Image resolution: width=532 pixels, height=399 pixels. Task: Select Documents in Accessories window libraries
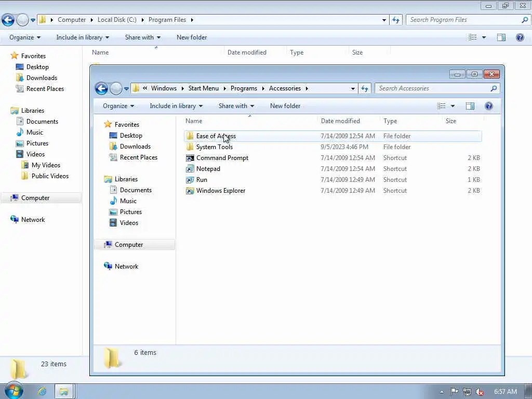tap(136, 190)
